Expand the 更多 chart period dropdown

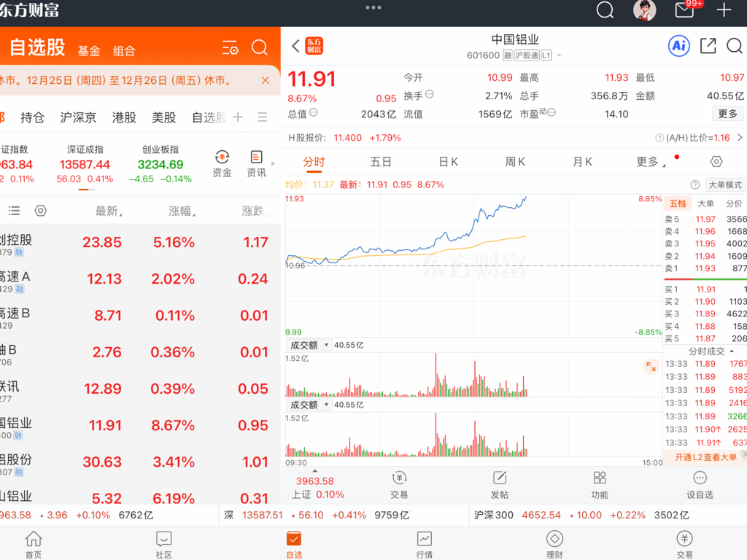pyautogui.click(x=650, y=162)
